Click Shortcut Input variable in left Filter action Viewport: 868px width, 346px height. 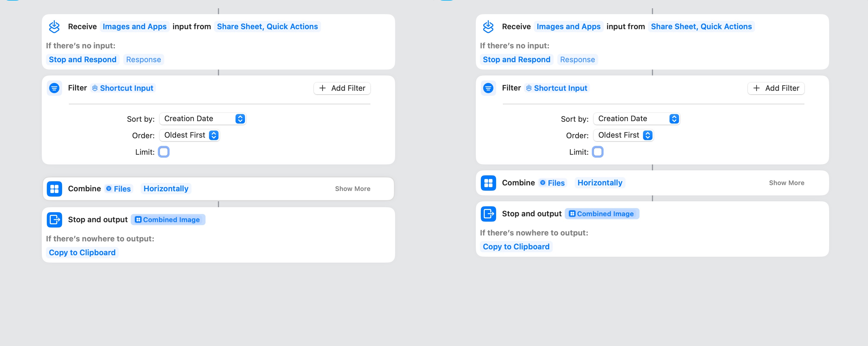pos(123,88)
